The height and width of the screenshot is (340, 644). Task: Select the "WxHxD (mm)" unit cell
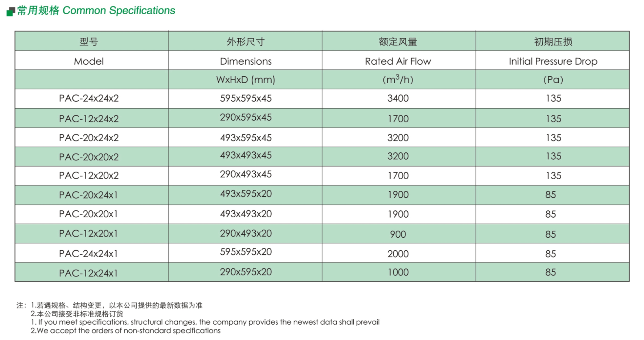pos(246,80)
